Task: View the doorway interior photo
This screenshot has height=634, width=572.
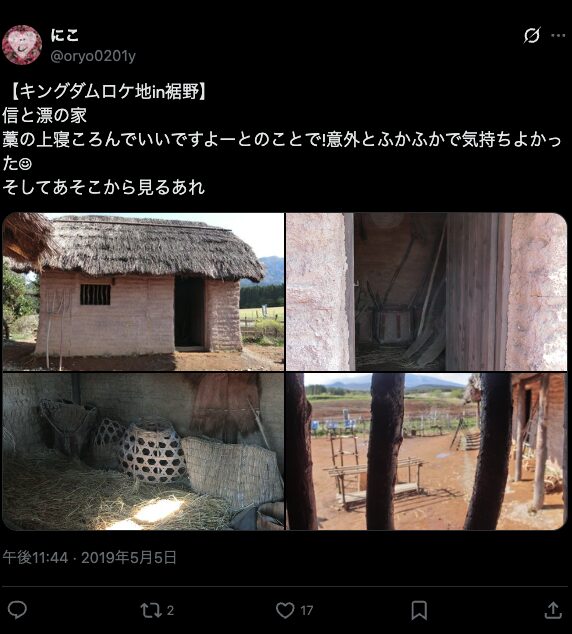Action: [x=426, y=292]
